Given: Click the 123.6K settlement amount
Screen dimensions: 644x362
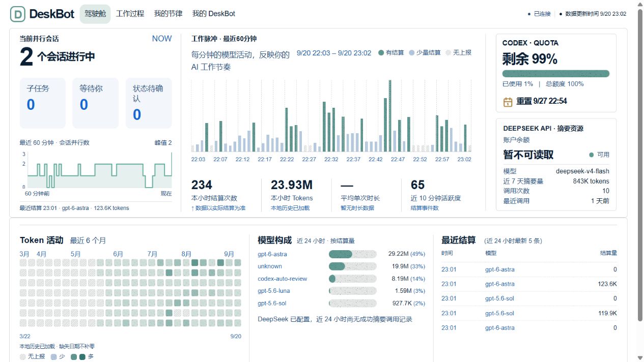Looking at the screenshot, I should [x=607, y=284].
